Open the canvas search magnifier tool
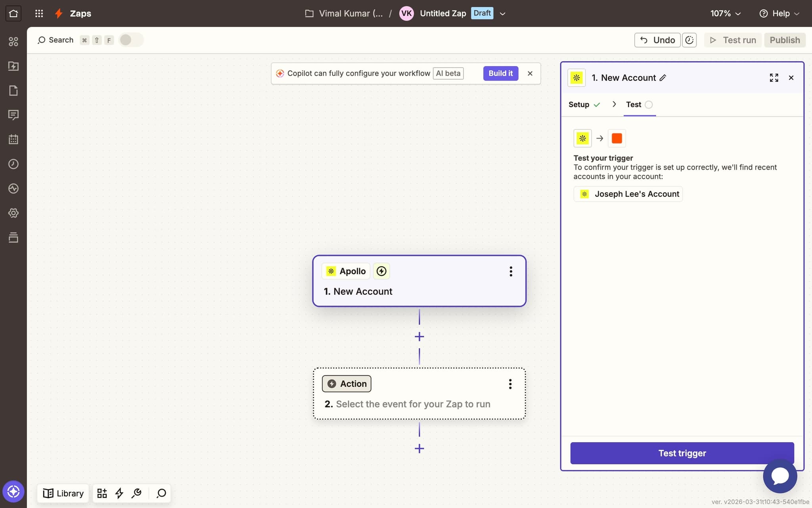 tap(161, 493)
